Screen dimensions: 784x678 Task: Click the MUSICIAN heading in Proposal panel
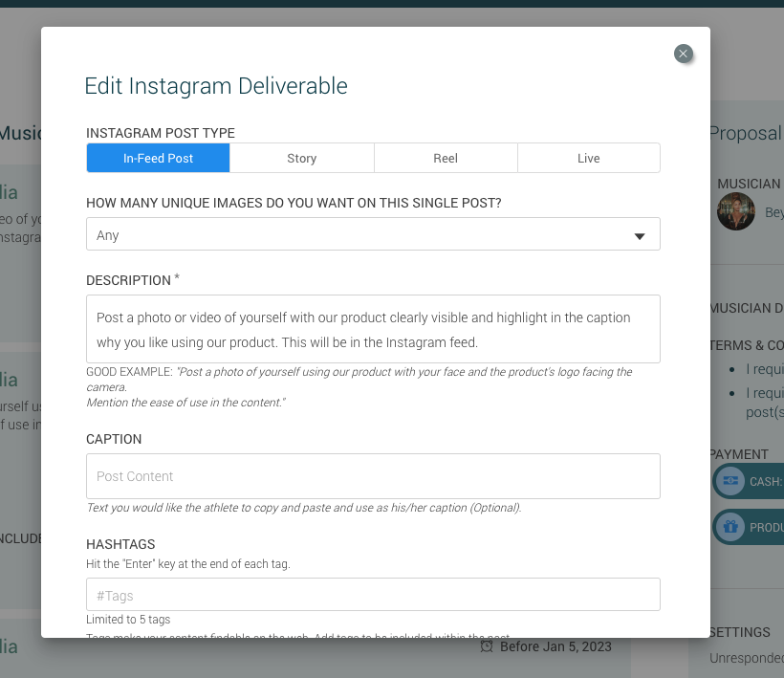point(749,184)
